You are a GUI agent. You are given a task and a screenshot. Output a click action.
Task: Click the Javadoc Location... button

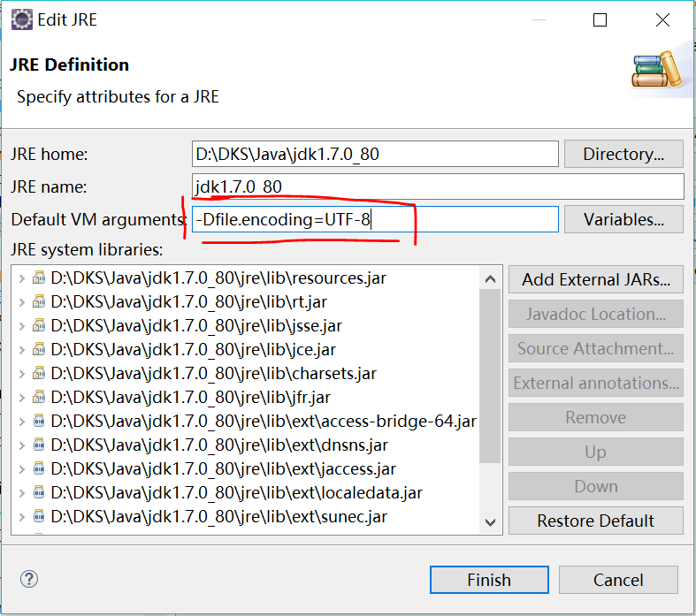click(596, 314)
